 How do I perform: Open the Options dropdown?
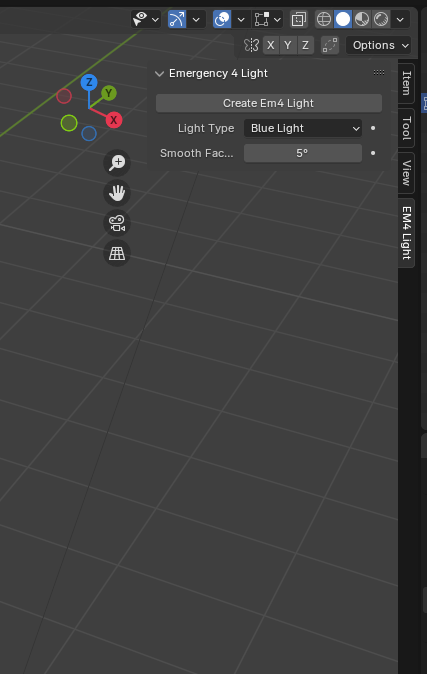378,45
